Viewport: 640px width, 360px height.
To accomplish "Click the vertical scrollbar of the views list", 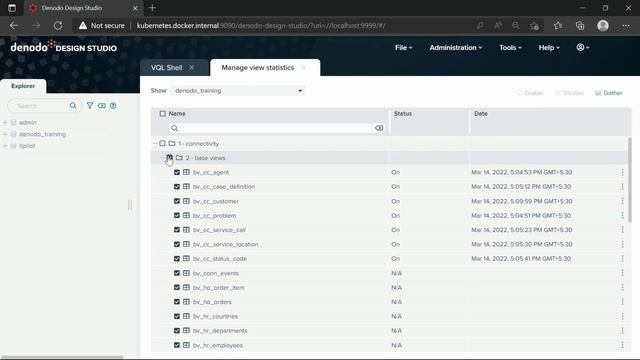I will coord(629,180).
